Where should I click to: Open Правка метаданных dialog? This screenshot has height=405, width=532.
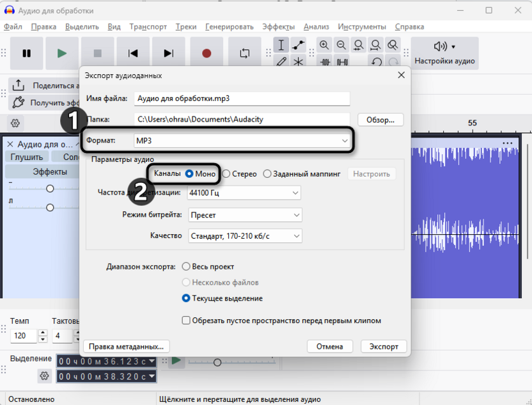tap(125, 346)
